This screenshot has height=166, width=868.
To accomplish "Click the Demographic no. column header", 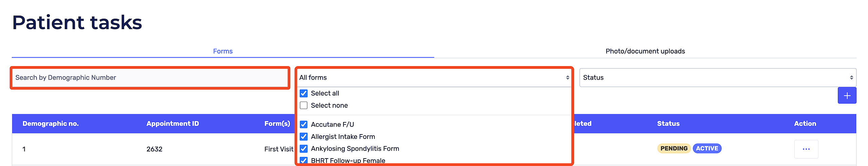I will (x=51, y=124).
